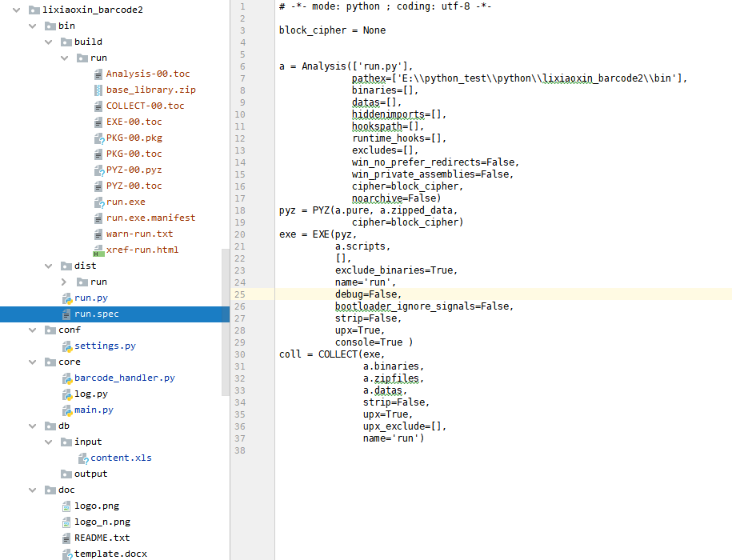Image resolution: width=732 pixels, height=560 pixels.
Task: Collapse the run folder under build
Action: pyautogui.click(x=65, y=58)
